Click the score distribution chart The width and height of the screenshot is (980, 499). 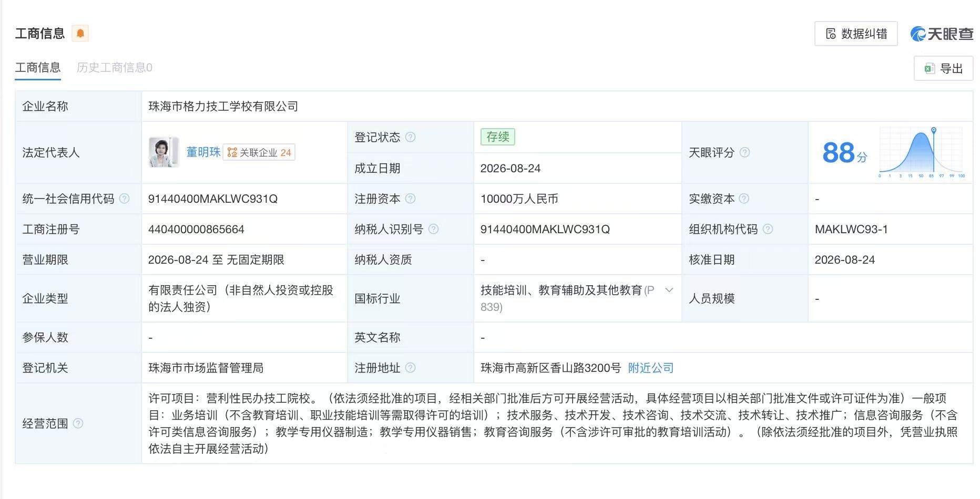[922, 152]
